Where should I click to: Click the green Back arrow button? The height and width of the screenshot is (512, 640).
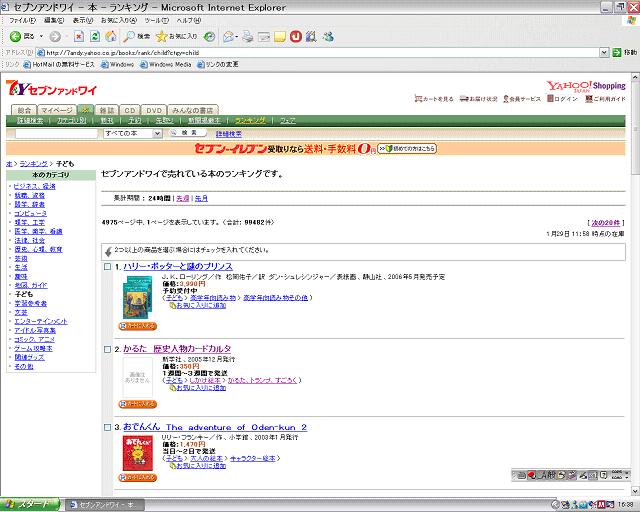pos(16,36)
